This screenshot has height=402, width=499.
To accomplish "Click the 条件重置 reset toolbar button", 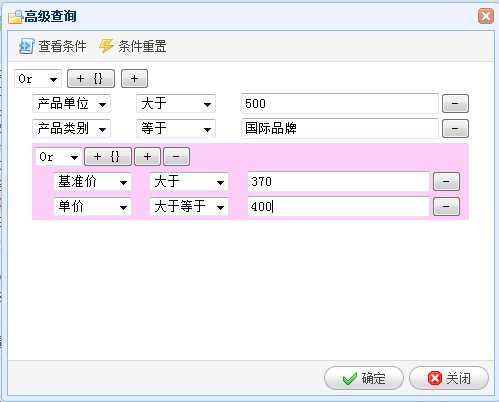I will pos(133,46).
